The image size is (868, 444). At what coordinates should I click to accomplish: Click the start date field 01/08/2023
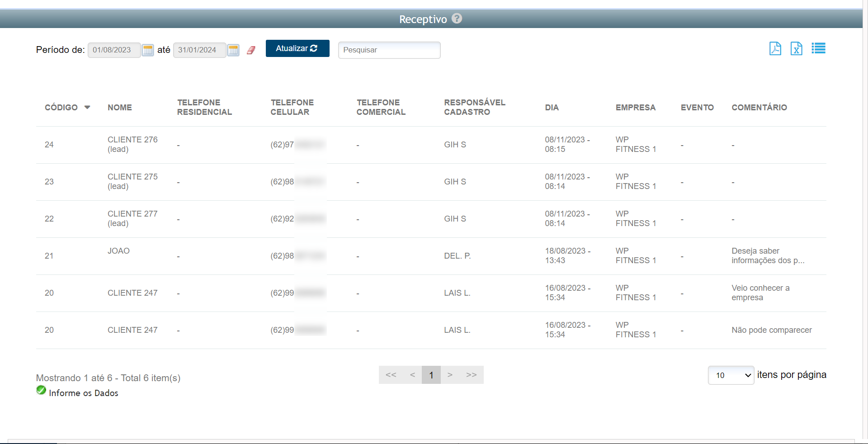(114, 50)
